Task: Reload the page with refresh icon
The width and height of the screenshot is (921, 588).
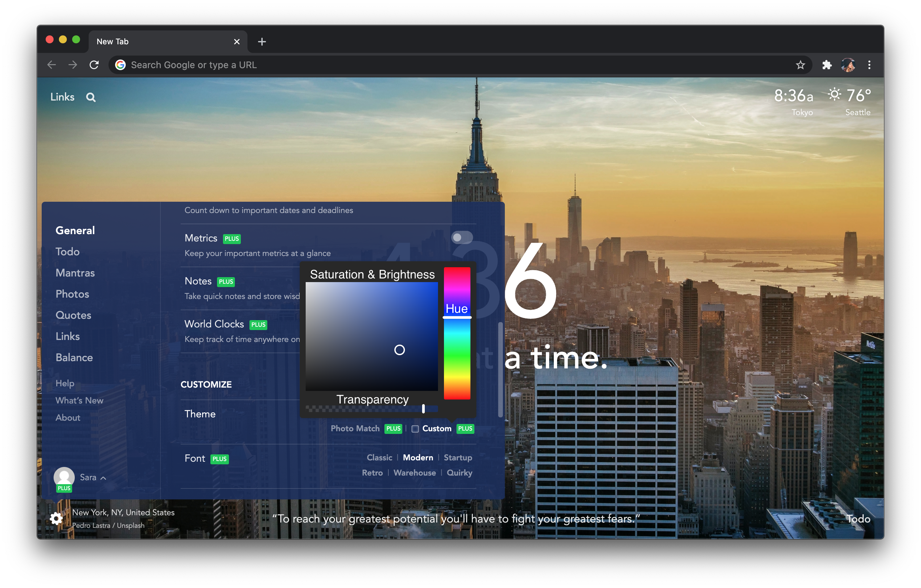Action: point(94,65)
